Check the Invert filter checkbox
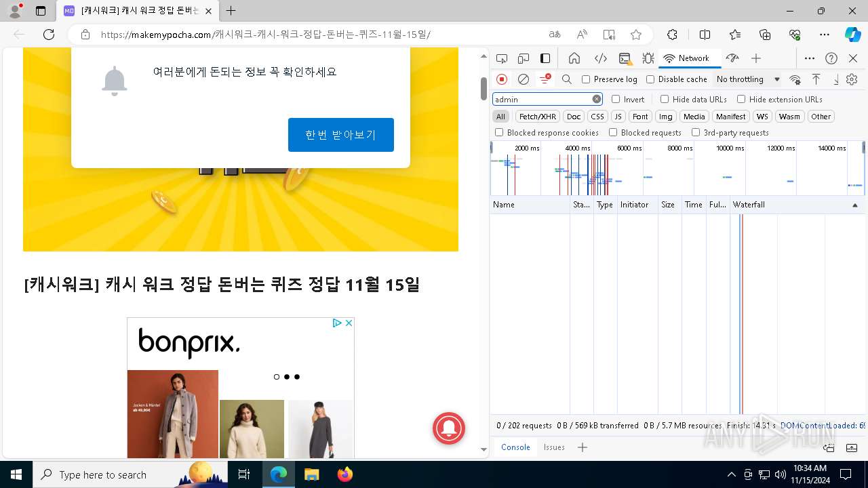868x488 pixels. (x=616, y=99)
